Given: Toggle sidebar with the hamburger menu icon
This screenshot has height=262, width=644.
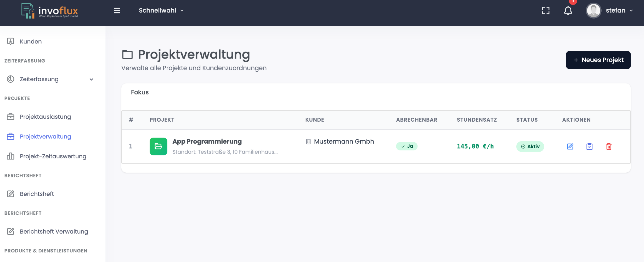Looking at the screenshot, I should click(117, 11).
